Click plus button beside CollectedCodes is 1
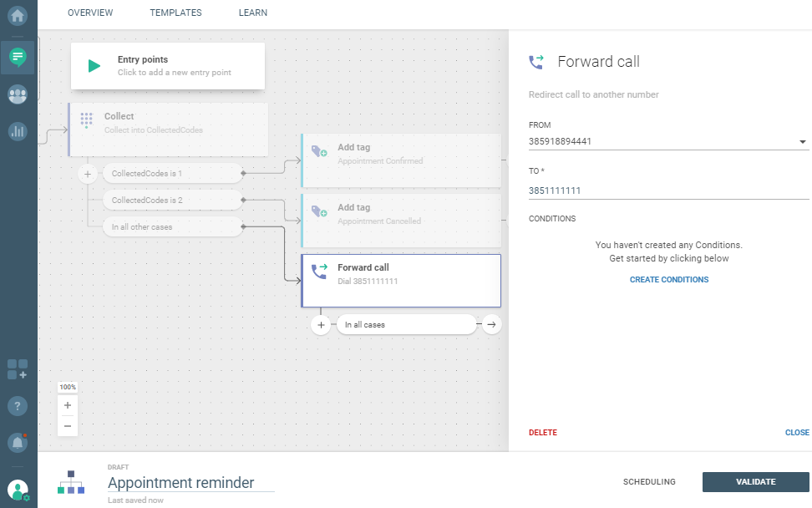 (x=88, y=174)
